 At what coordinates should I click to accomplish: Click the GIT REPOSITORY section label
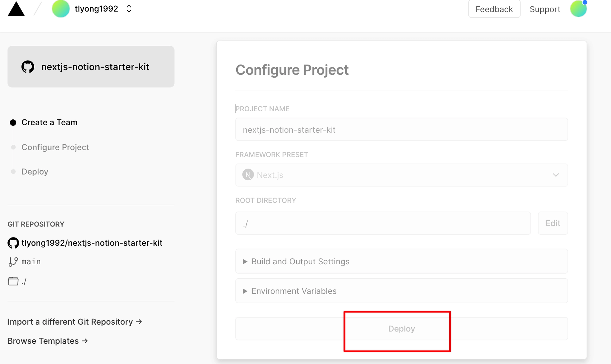point(36,224)
